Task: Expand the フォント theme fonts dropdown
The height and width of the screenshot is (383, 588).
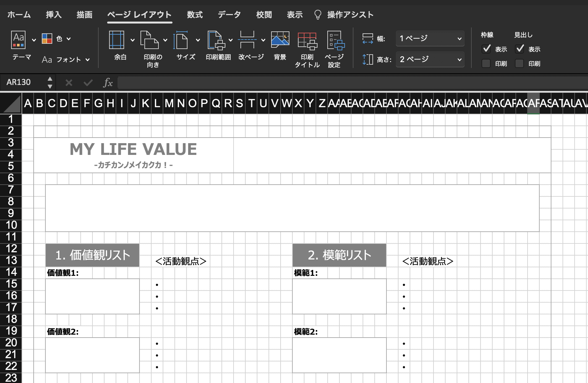Action: (66, 59)
